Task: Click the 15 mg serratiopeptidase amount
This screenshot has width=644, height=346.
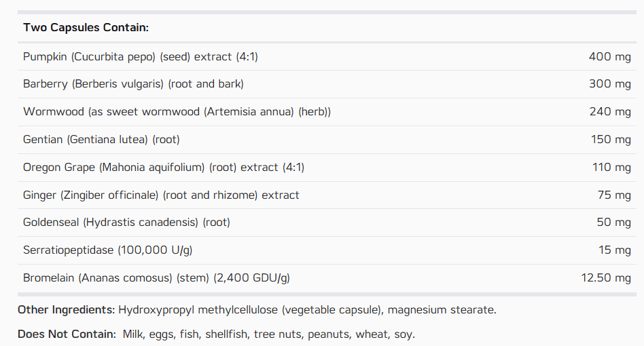Action: point(614,250)
